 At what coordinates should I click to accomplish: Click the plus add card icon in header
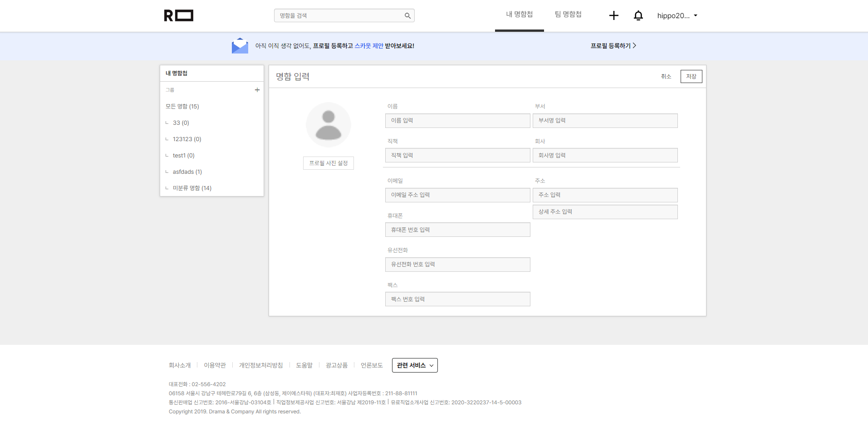pyautogui.click(x=613, y=15)
